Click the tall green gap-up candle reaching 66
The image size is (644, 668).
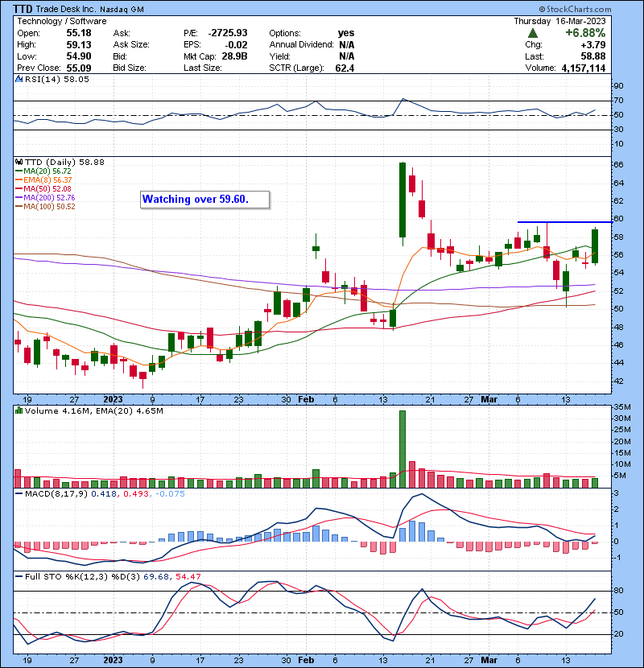[x=402, y=200]
